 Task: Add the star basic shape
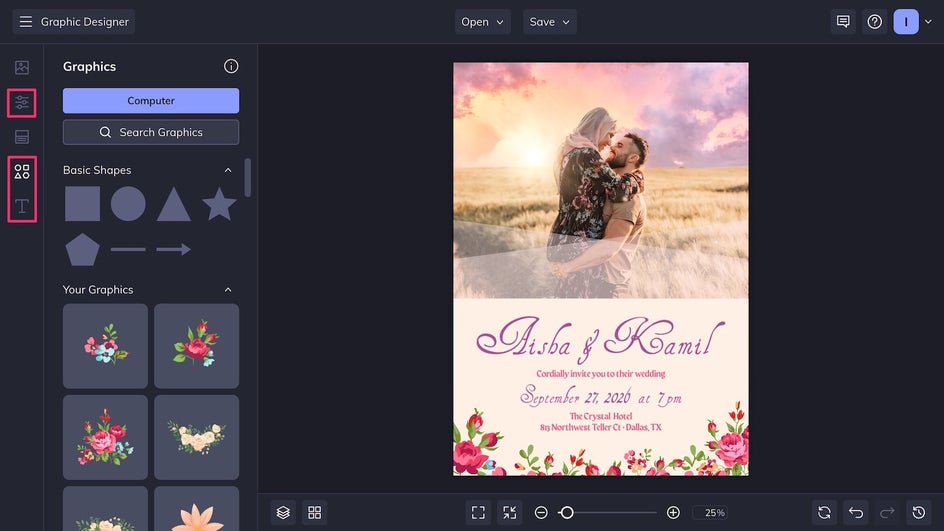pyautogui.click(x=219, y=203)
